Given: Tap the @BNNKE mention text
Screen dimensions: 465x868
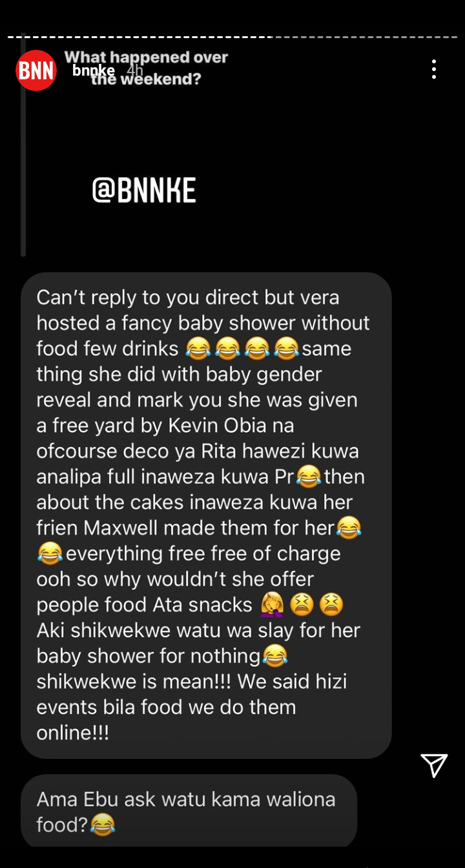Looking at the screenshot, I should click(144, 191).
